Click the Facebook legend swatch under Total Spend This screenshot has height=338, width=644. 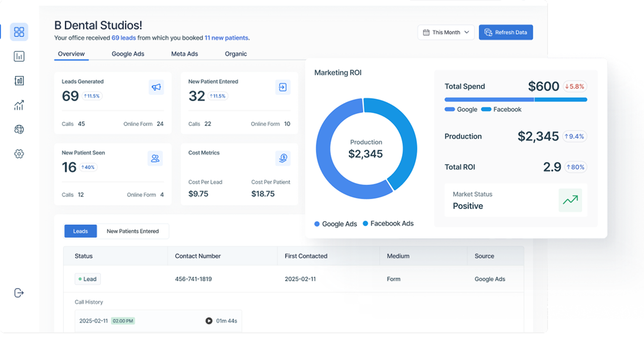(x=486, y=109)
